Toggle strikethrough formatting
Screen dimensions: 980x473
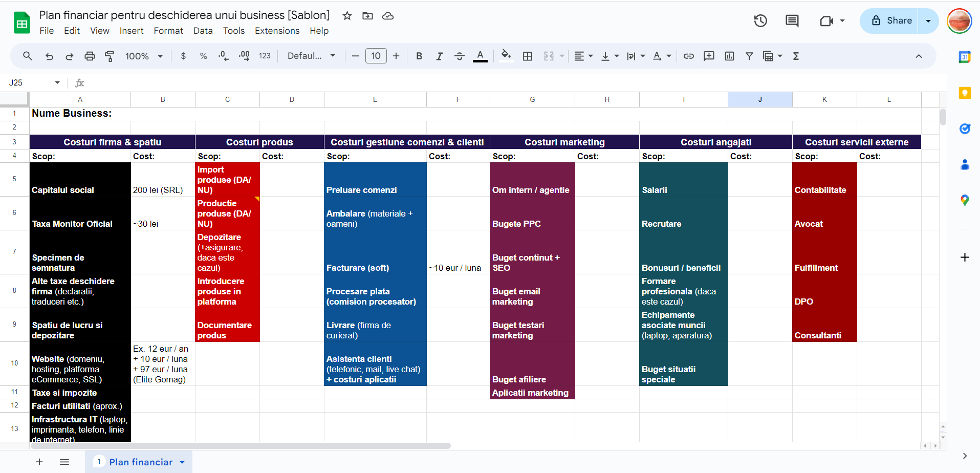459,56
